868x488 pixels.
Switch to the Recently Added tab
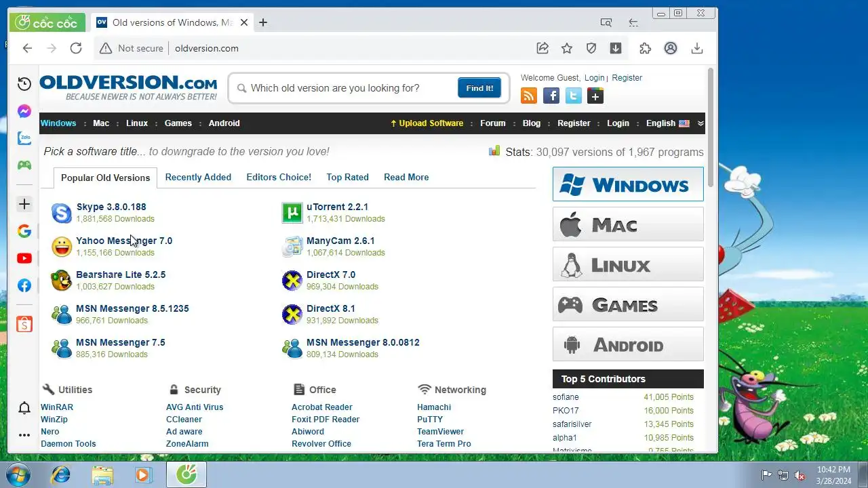[198, 177]
